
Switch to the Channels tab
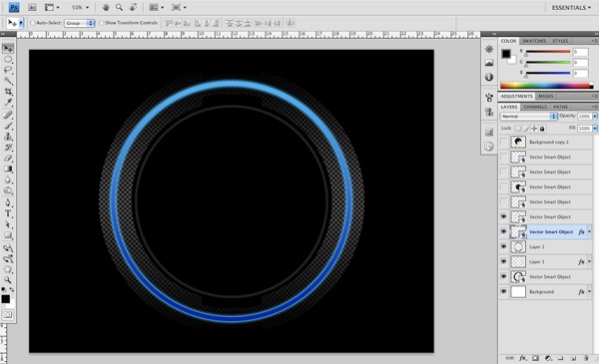tap(535, 107)
